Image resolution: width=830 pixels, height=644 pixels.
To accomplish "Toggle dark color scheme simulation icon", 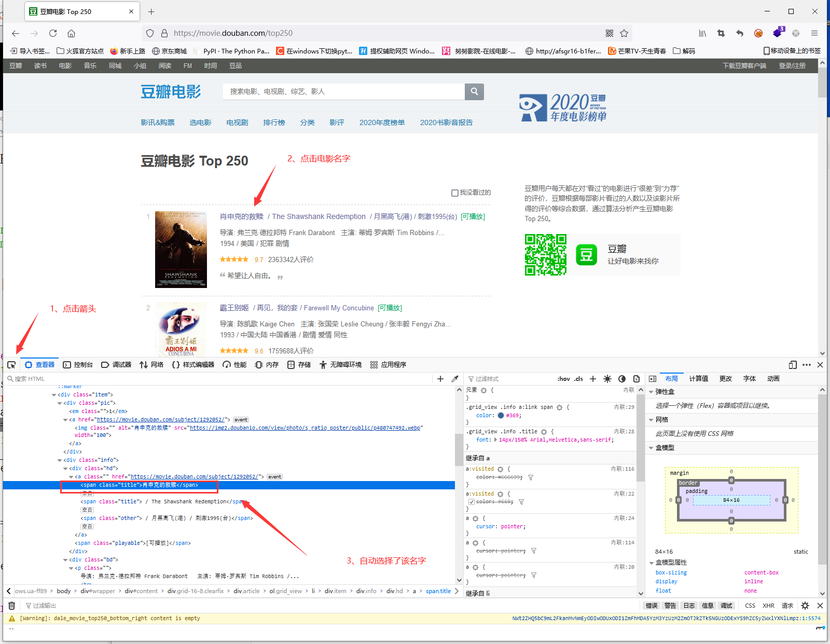I will point(622,379).
